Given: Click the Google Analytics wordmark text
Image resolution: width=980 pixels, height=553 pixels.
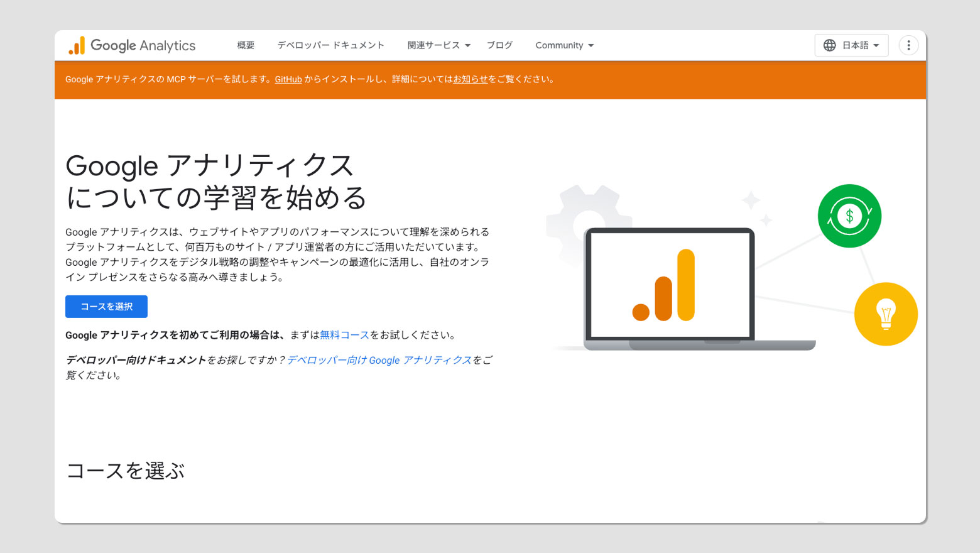Looking at the screenshot, I should coord(143,45).
